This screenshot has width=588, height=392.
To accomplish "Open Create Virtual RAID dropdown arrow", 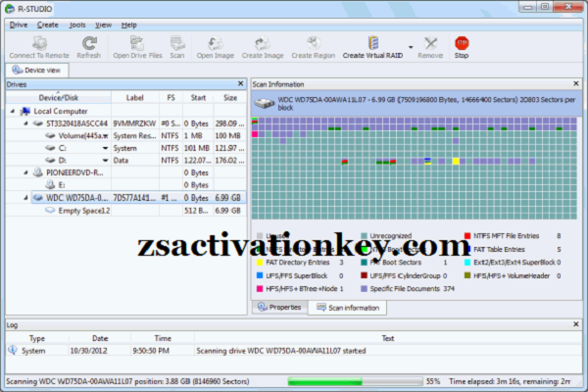I will pyautogui.click(x=411, y=47).
